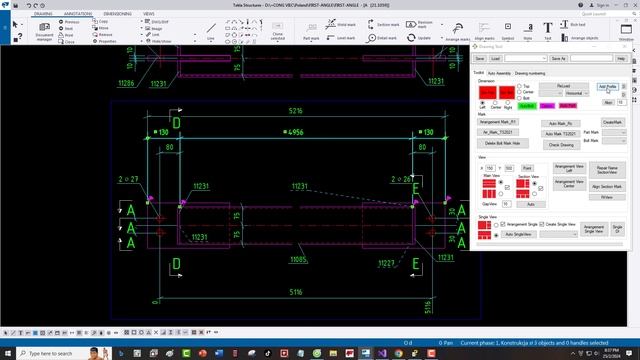Switch to the Annotations ribbon tab
The width and height of the screenshot is (640, 360).
pos(78,14)
